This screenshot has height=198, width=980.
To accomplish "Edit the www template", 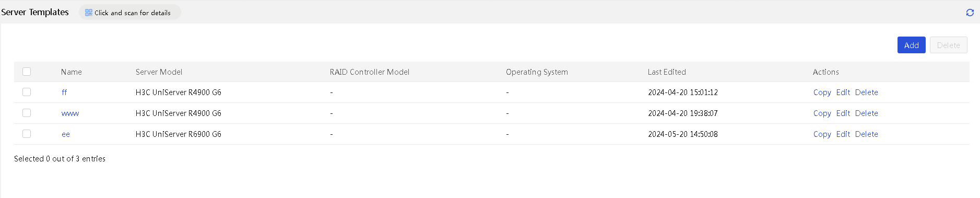I will coord(843,113).
